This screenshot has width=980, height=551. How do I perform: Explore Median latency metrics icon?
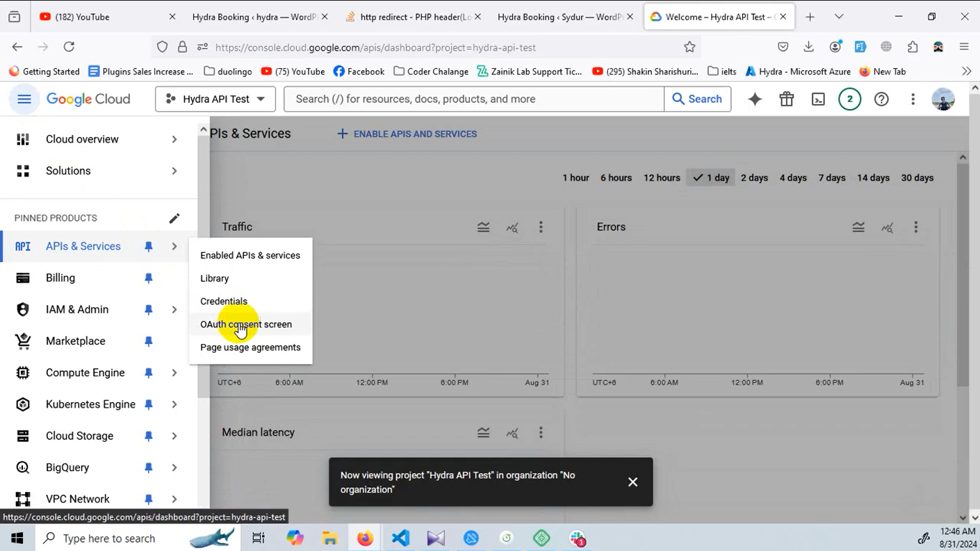tap(512, 433)
